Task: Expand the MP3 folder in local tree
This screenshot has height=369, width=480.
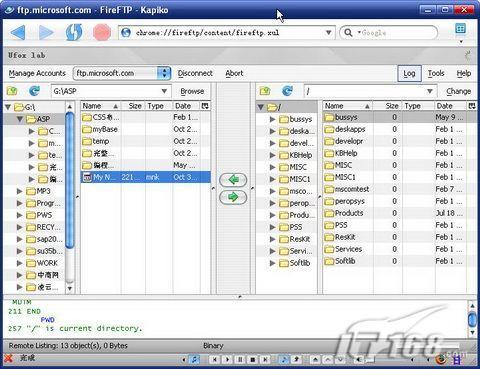Action: (x=20, y=191)
